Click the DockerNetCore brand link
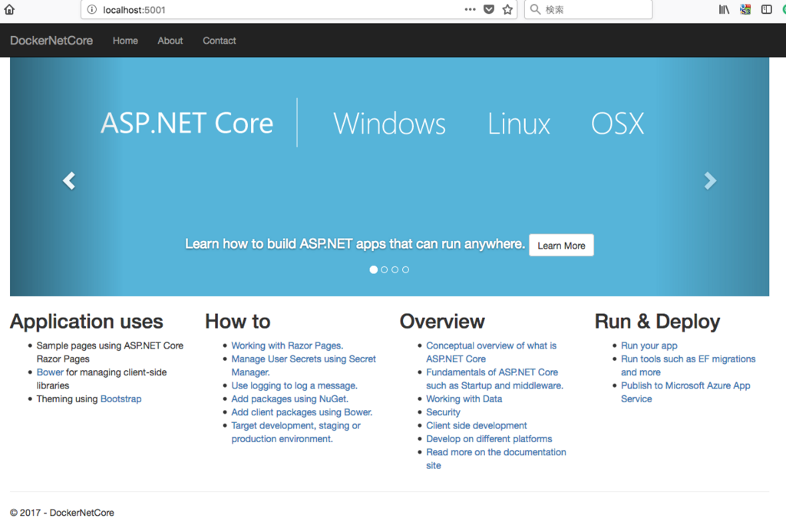Viewport: 786px width, 532px height. pos(51,41)
